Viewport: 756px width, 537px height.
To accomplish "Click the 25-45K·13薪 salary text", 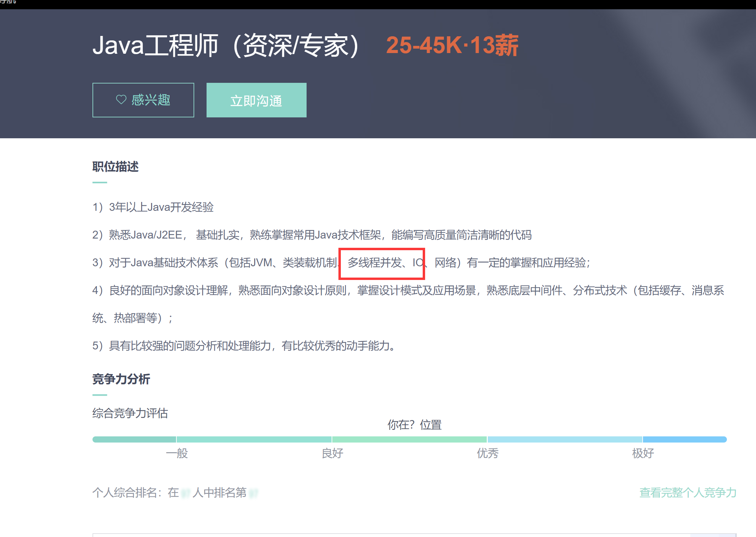I will [452, 46].
